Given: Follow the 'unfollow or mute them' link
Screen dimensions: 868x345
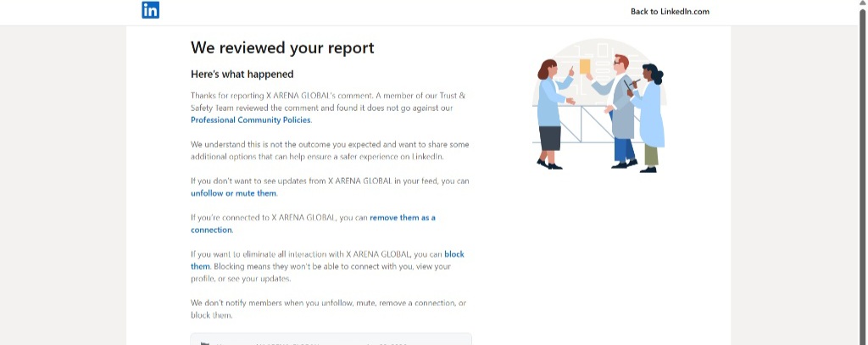Looking at the screenshot, I should tap(233, 193).
